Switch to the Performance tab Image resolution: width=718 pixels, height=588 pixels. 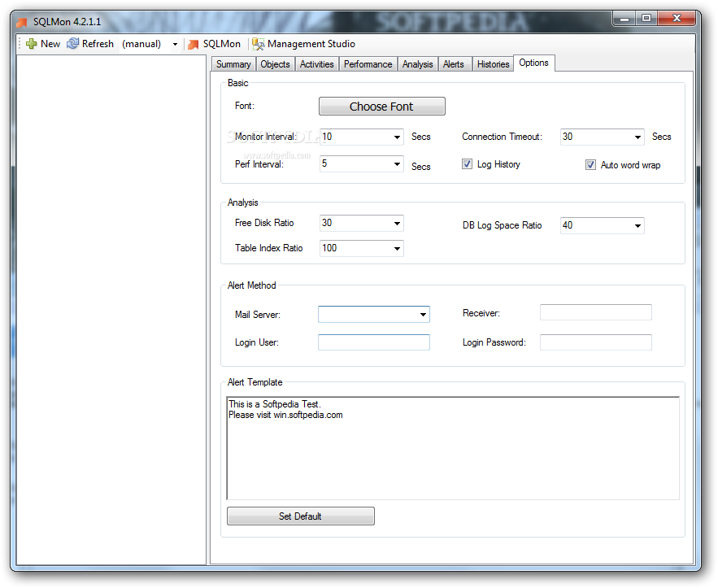pyautogui.click(x=368, y=64)
